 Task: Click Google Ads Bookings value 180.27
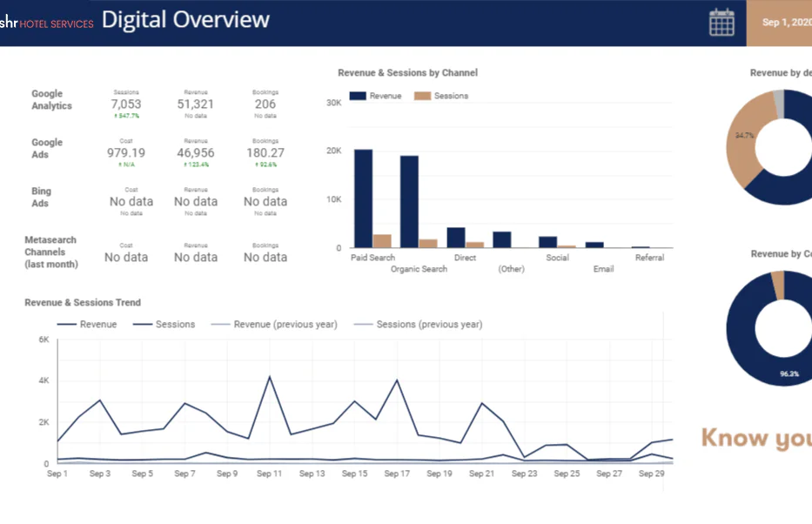coord(265,152)
